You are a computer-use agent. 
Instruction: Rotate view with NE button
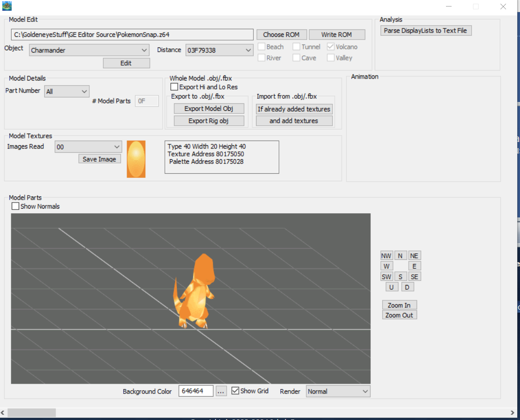pos(414,256)
